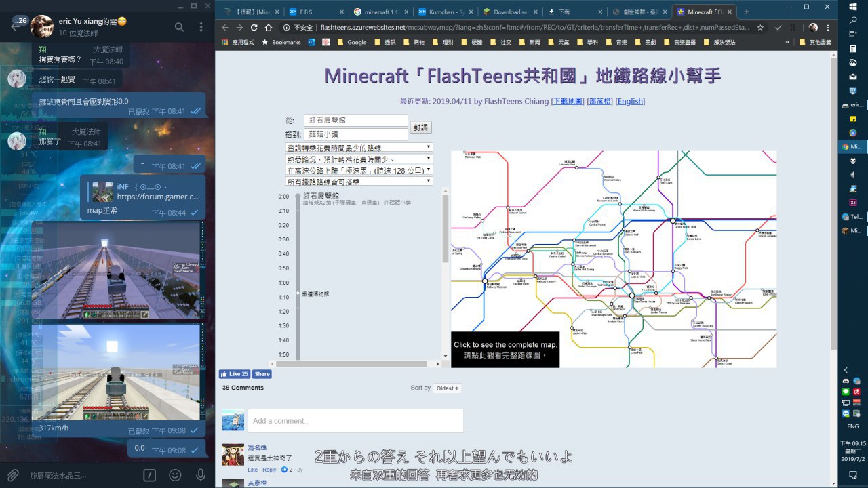Switch to the Minecraft taskbar button
The width and height of the screenshot is (868, 488).
853,231
